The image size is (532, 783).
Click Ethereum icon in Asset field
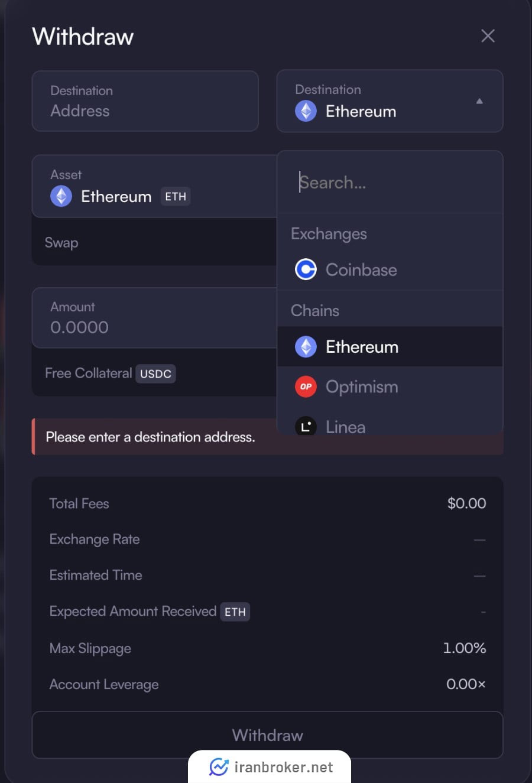[x=61, y=196]
